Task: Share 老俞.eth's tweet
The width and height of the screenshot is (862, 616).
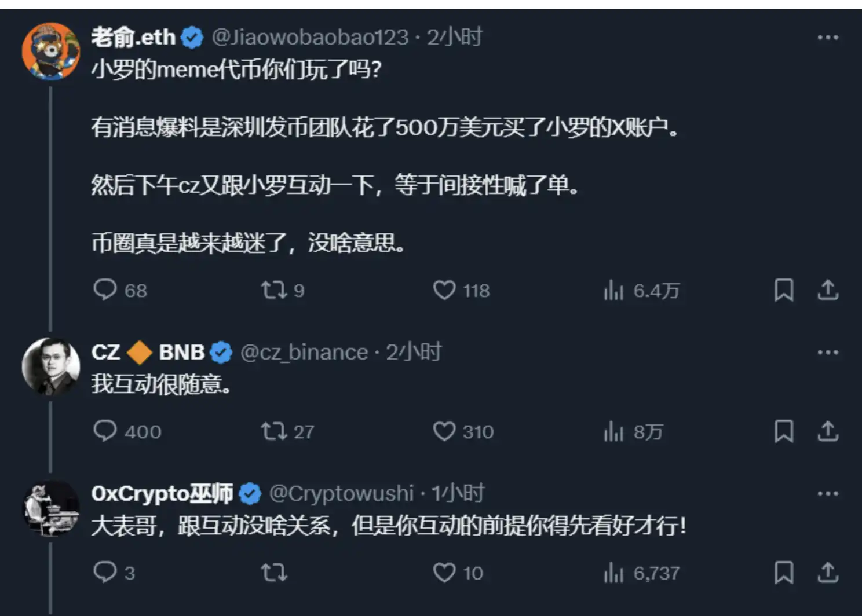Action: click(x=828, y=290)
